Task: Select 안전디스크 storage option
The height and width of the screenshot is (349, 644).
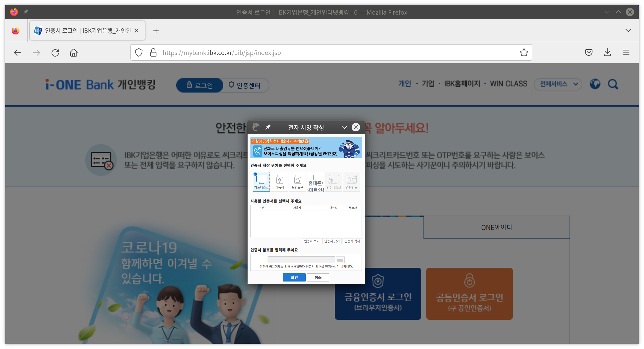Action: (334, 181)
